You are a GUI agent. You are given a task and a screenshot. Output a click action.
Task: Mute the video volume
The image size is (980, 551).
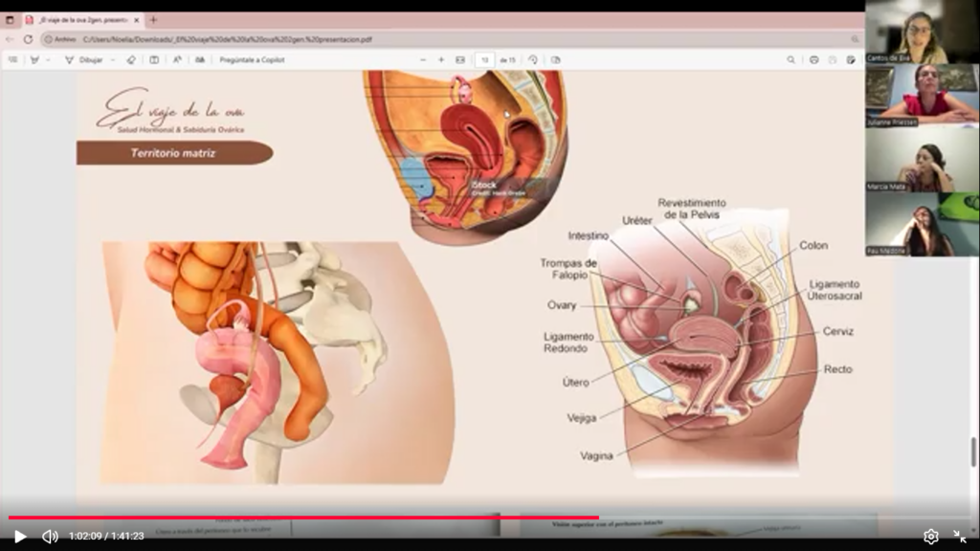pos(50,537)
